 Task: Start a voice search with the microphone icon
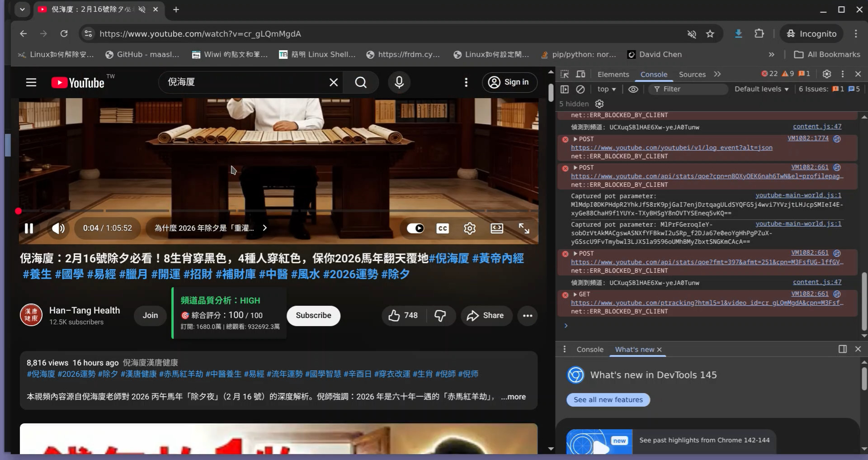pos(399,82)
